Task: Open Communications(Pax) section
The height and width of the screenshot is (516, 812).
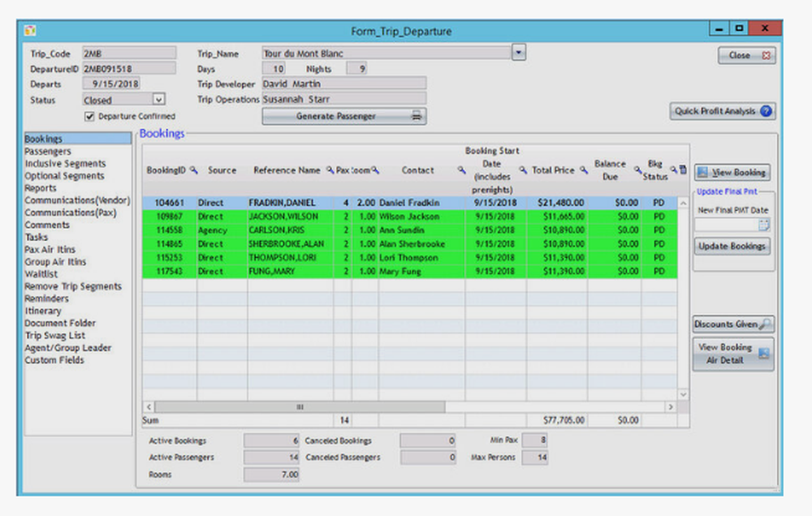Action: (x=71, y=213)
